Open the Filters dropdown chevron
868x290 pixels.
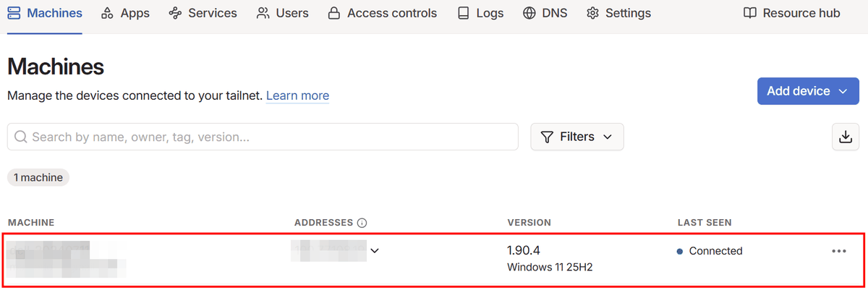point(608,137)
